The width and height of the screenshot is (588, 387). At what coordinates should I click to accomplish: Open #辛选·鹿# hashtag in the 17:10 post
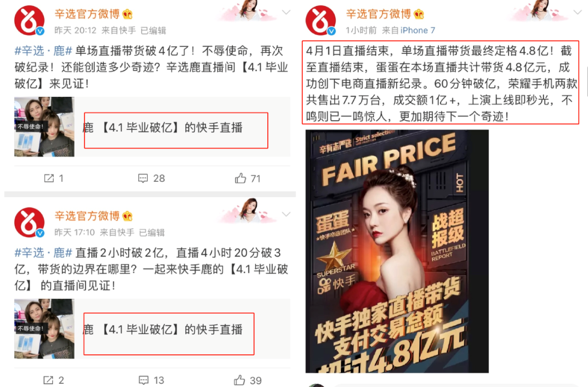point(43,253)
